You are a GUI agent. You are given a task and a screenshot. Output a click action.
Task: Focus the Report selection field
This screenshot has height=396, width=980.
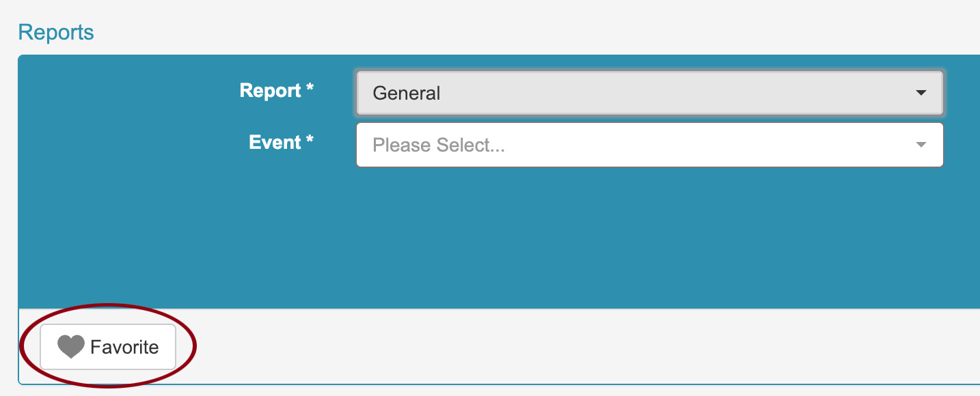(649, 93)
